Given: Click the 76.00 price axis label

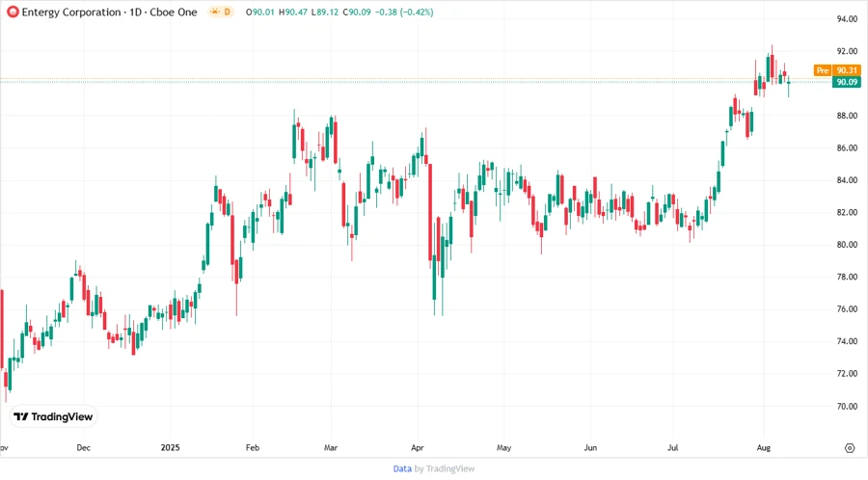Looking at the screenshot, I should pyautogui.click(x=847, y=309).
